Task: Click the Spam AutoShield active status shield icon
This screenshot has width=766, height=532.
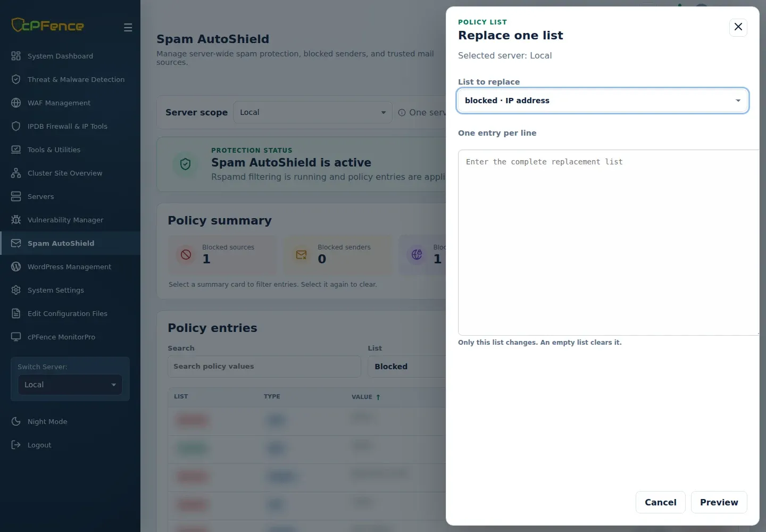Action: click(x=185, y=164)
